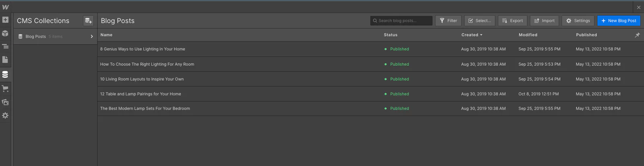Screen dimensions: 644x166
Task: Open the CMS database icon panel
Action: (x=5, y=75)
